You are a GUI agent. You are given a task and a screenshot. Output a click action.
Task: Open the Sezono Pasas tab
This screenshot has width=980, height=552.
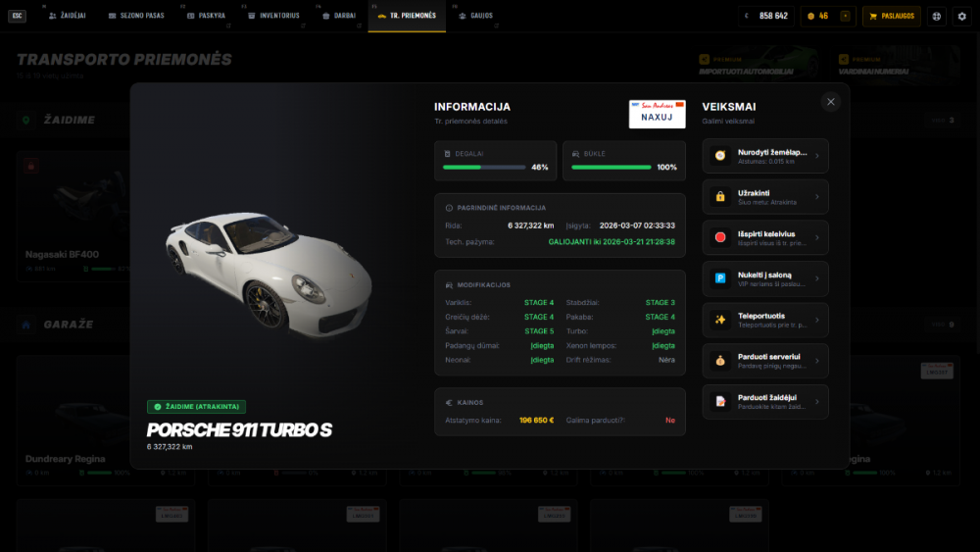136,16
